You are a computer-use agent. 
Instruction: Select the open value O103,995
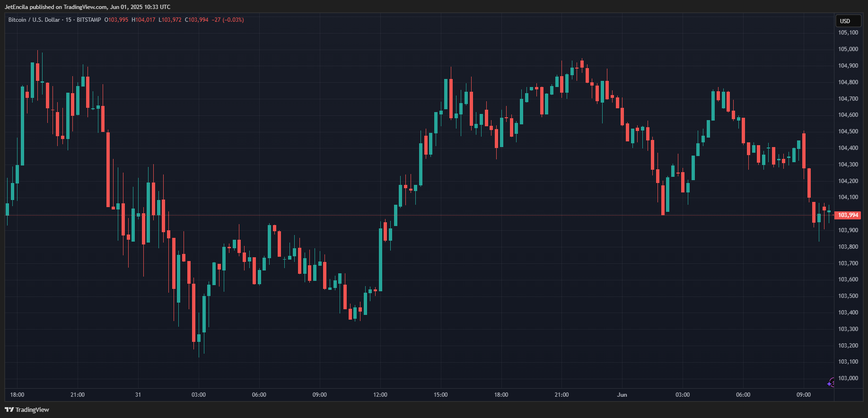click(116, 20)
